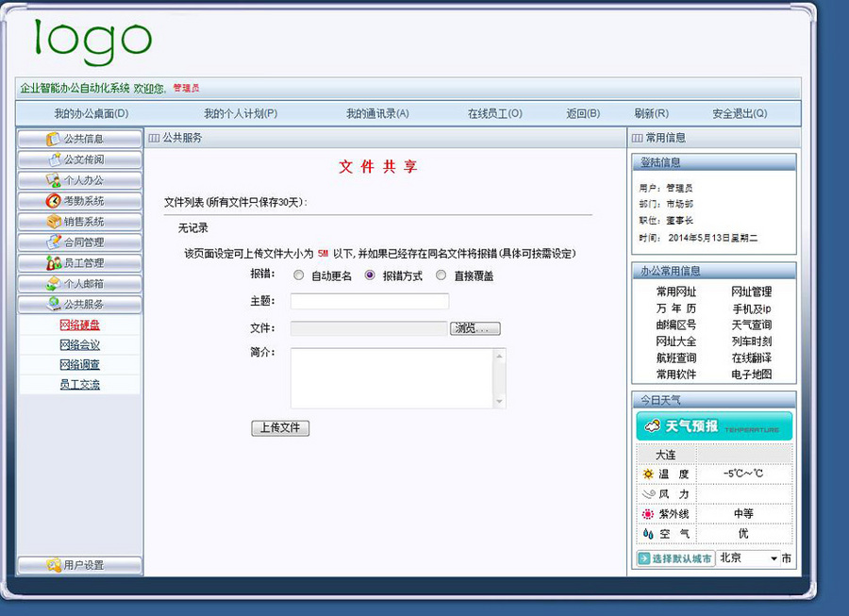Open the 公文传阅 (document circulation) module

click(79, 159)
